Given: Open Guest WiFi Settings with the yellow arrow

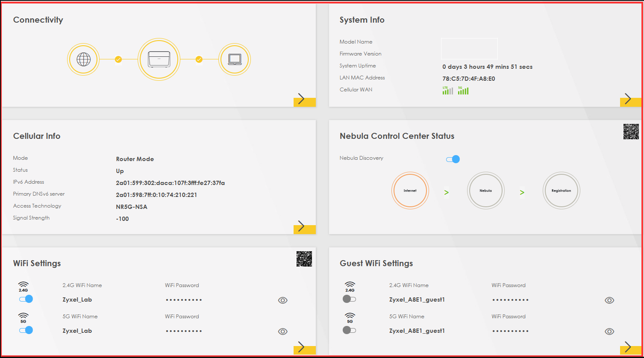Looking at the screenshot, I should coord(631,347).
